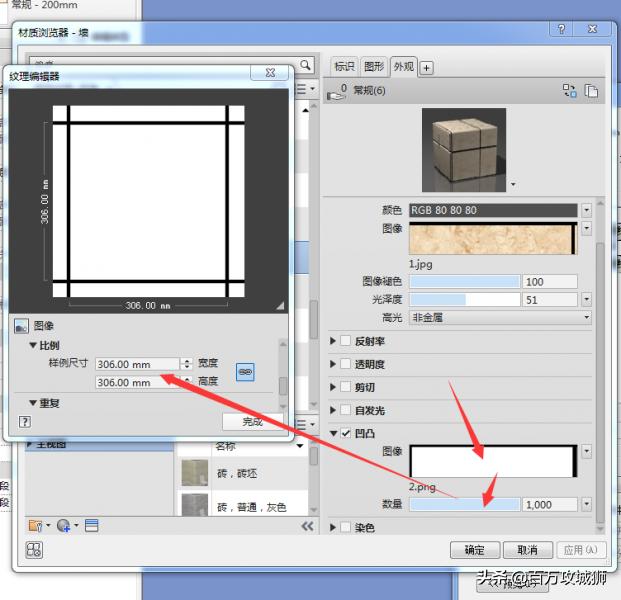Expand the 反射率 section
Viewport: 621px width, 600px height.
tap(333, 341)
